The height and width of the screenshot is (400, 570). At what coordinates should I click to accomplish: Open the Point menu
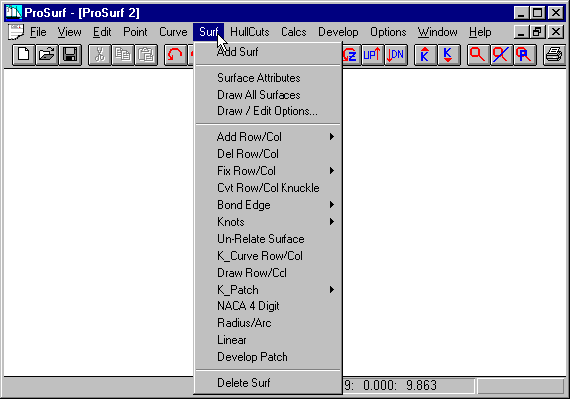135,32
